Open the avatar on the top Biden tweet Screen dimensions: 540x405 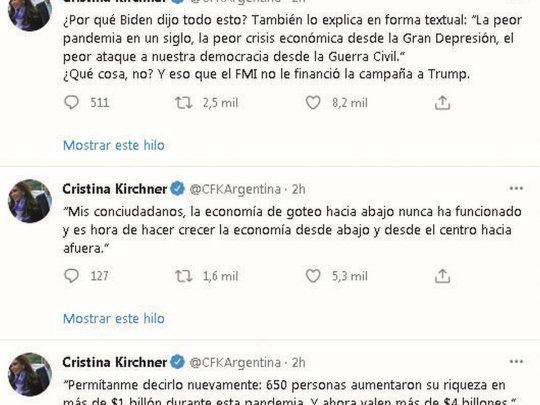30,13
